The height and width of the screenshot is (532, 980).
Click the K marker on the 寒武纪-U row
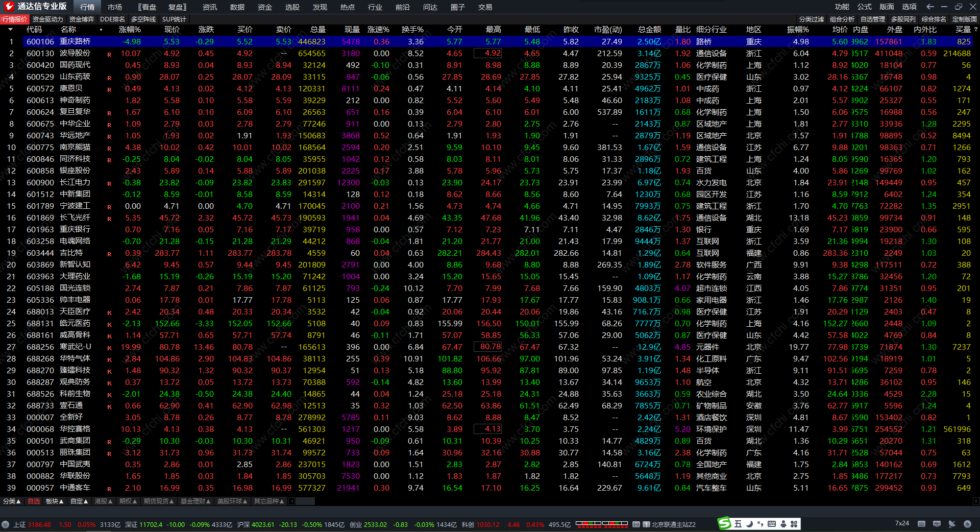pyautogui.click(x=109, y=348)
